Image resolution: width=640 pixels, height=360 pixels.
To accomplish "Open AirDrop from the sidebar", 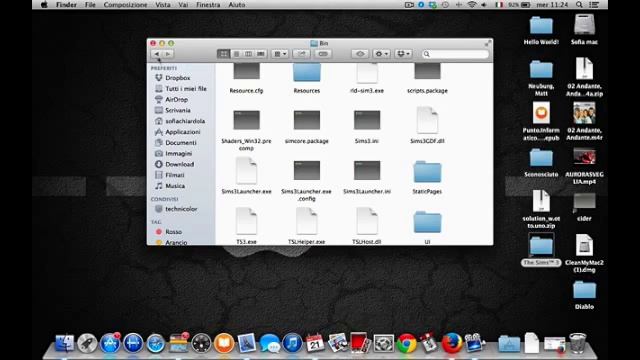I will 176,99.
